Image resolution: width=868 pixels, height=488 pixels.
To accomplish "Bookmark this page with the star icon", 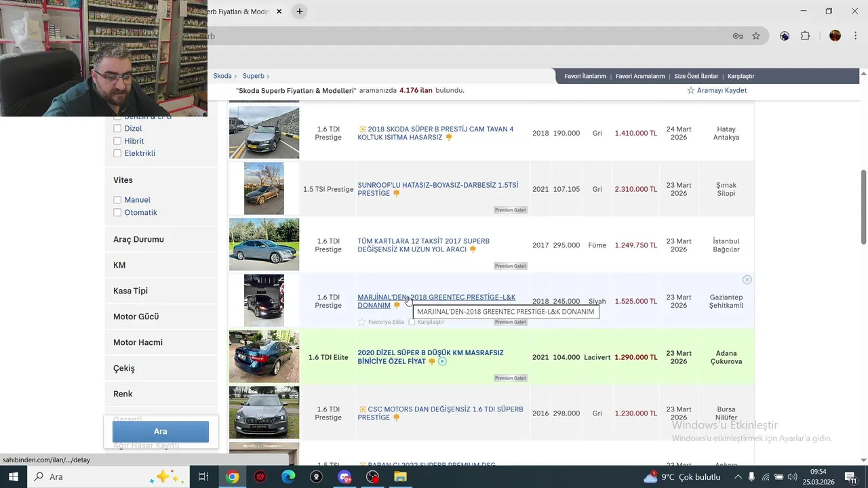I will (756, 36).
